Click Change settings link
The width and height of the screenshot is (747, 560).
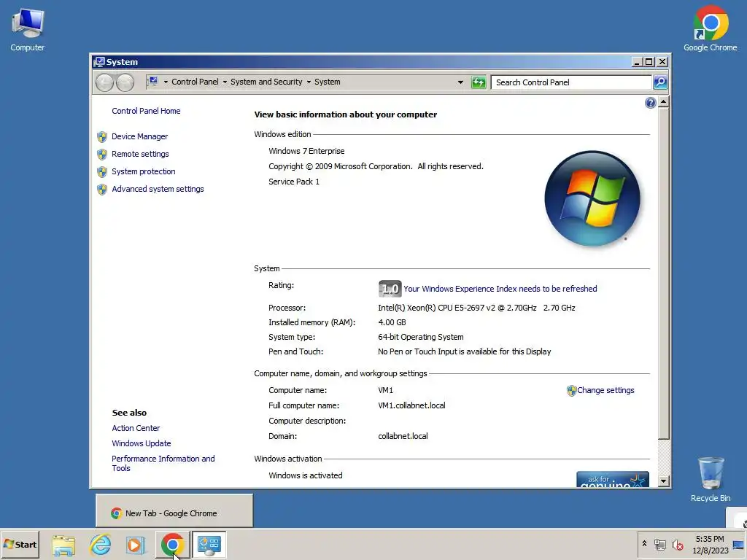pos(605,390)
